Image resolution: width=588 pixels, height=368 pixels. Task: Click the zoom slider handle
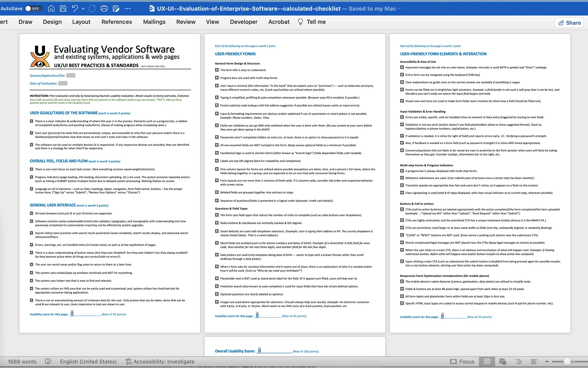point(567,361)
